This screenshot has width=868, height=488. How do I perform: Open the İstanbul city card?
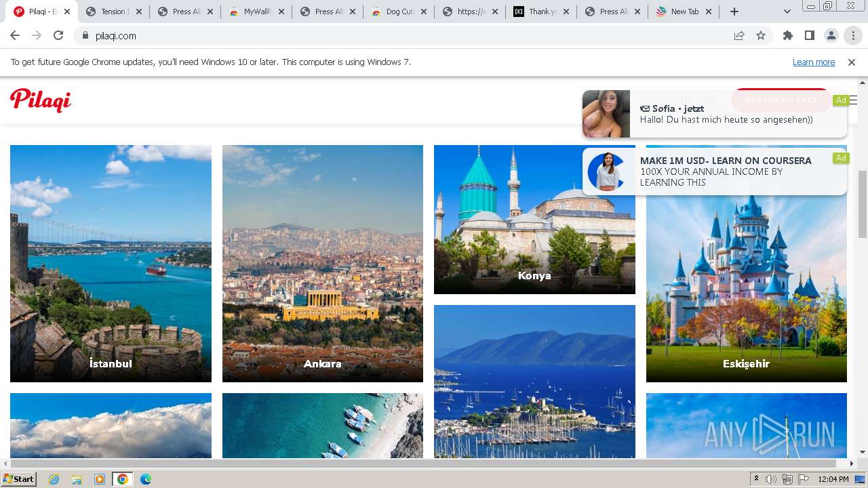(x=111, y=264)
